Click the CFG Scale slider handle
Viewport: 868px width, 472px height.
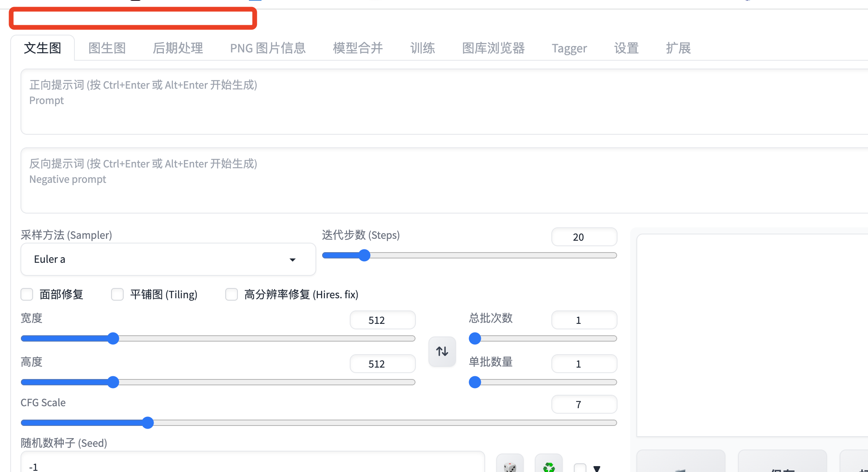pyautogui.click(x=148, y=423)
